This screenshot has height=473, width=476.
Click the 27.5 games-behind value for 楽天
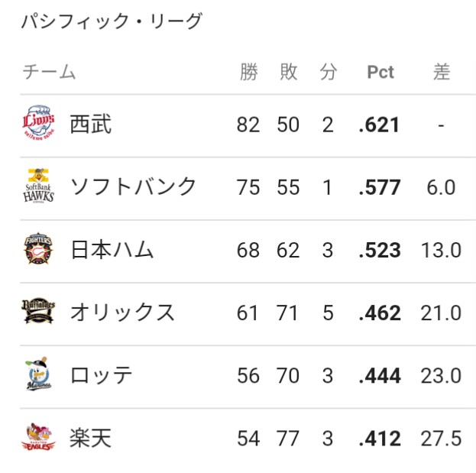pos(441,439)
